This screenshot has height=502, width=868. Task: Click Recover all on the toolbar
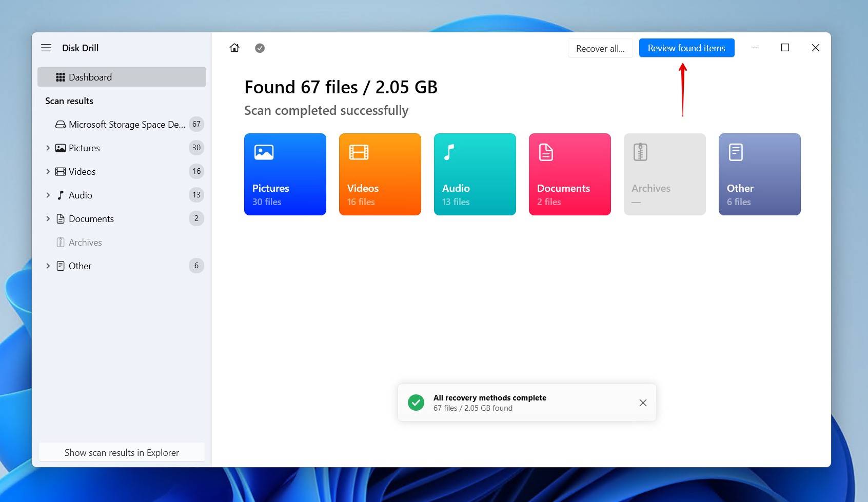[x=600, y=48]
